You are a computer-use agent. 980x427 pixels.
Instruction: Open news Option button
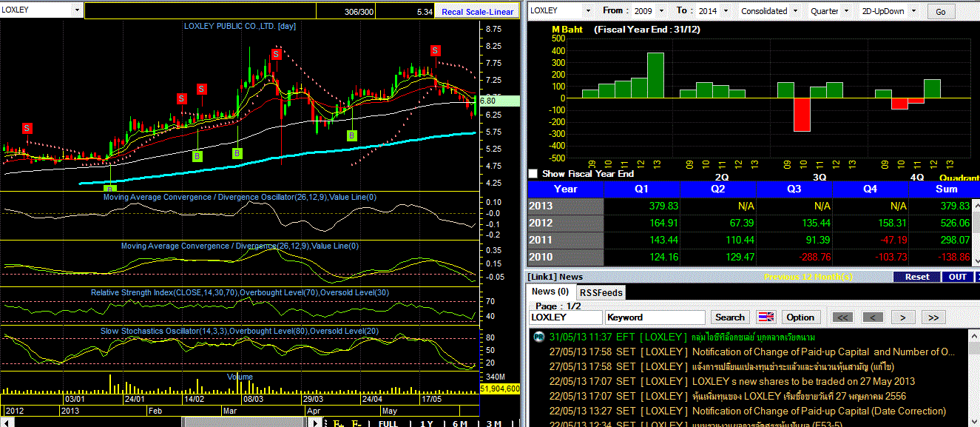(800, 317)
